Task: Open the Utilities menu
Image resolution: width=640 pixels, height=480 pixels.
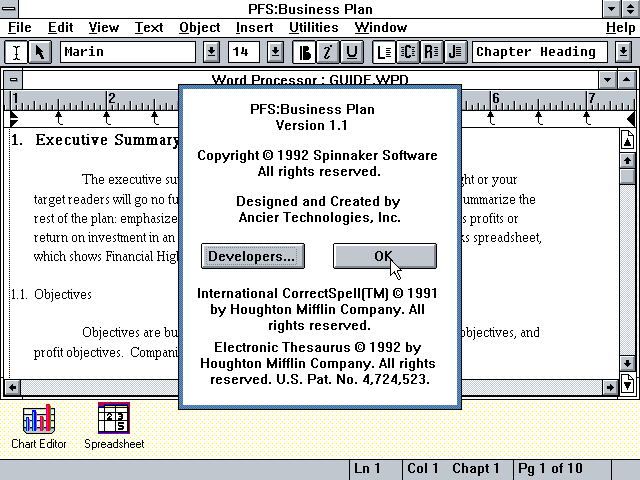Action: point(313,27)
